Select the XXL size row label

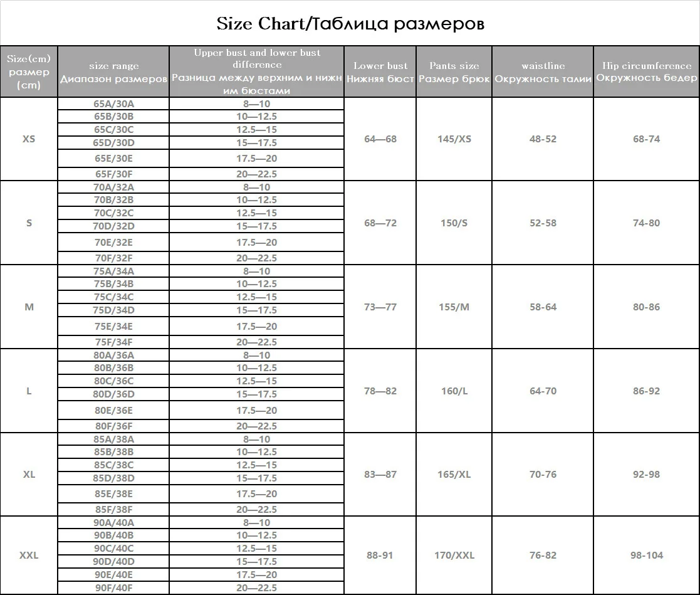pos(29,556)
